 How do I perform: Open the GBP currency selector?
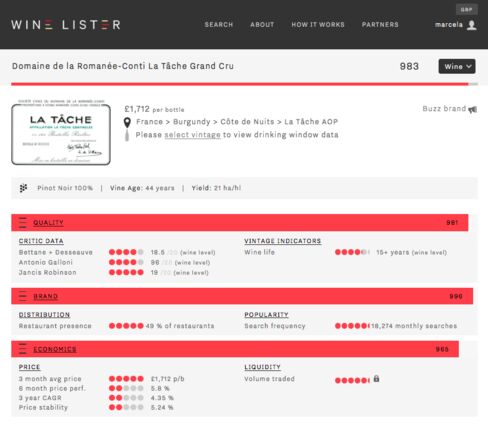(466, 9)
